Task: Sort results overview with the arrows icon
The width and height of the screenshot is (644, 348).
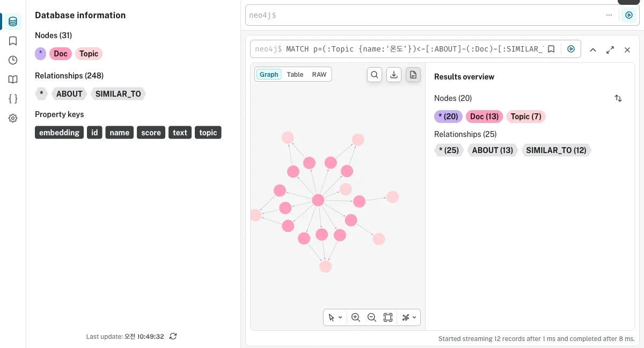Action: pyautogui.click(x=618, y=98)
